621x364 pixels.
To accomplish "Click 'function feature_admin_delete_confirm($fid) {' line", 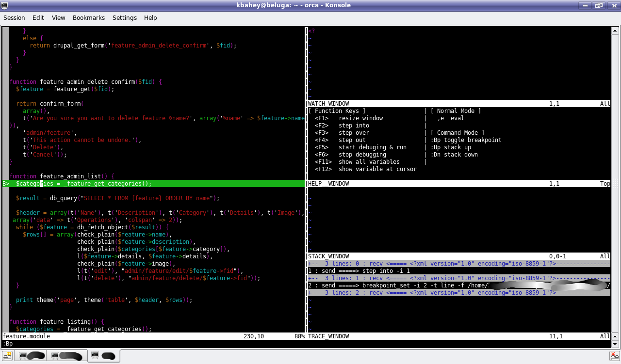I will [86, 82].
